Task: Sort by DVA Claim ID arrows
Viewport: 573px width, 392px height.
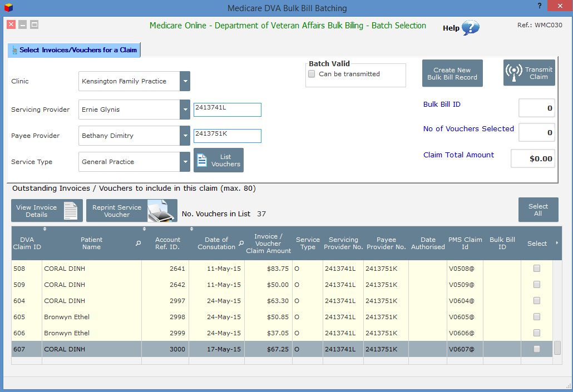Action: tap(45, 229)
